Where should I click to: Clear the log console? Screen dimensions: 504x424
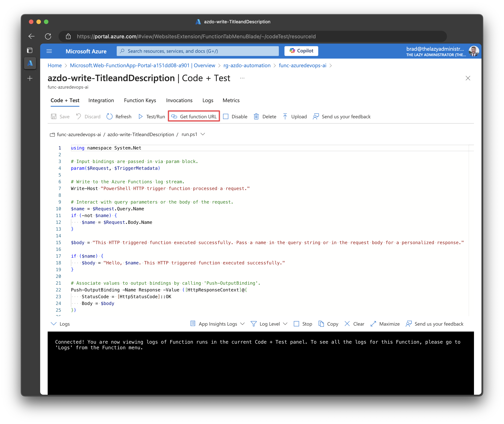pyautogui.click(x=354, y=324)
